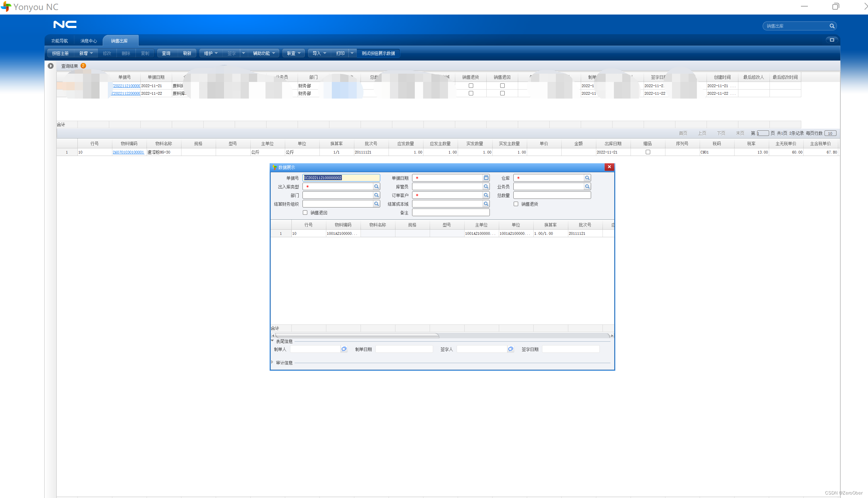Click lookup icon beside 制单人 field
Screen dimensions: 868x498
tap(344, 349)
